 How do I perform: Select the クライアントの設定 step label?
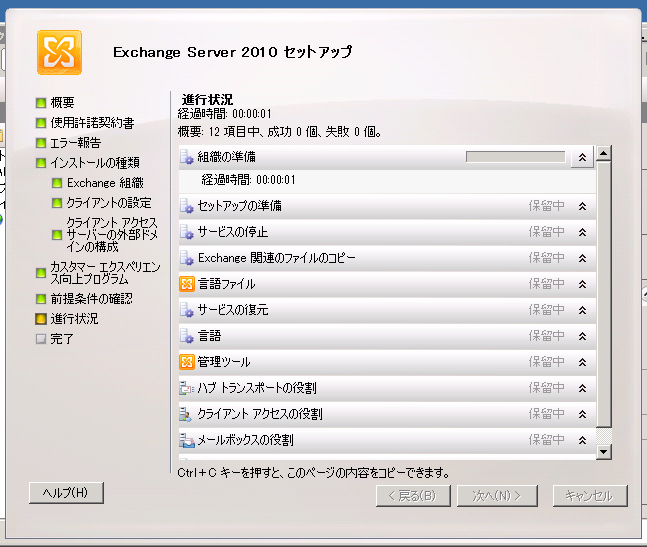(109, 203)
